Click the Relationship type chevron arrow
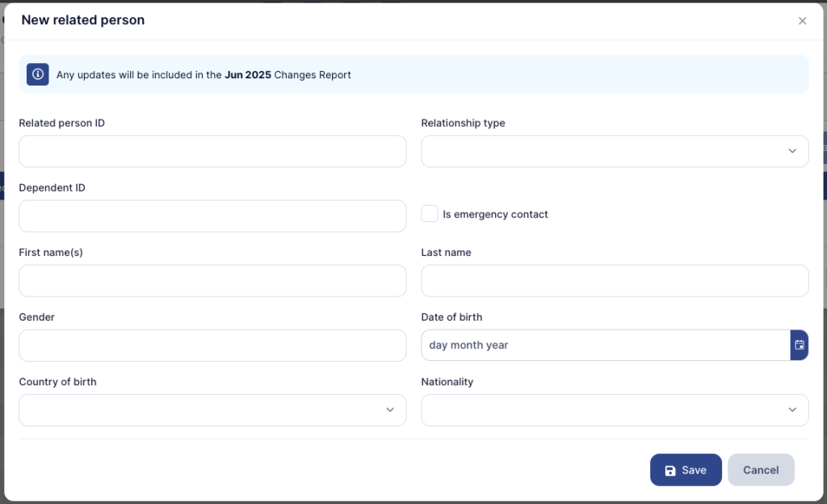Screen dimensions: 827x504 (x=792, y=151)
